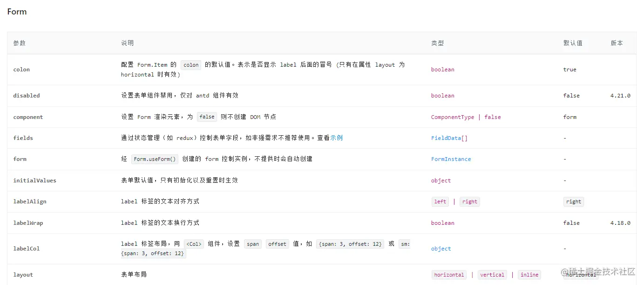The image size is (644, 285).
Task: Click default false in disabled row
Action: pyautogui.click(x=571, y=96)
